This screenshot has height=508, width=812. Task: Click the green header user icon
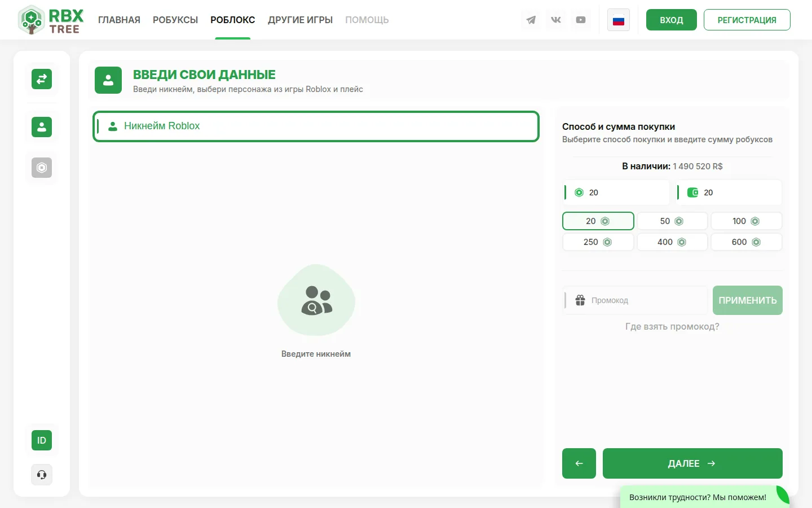pyautogui.click(x=108, y=80)
